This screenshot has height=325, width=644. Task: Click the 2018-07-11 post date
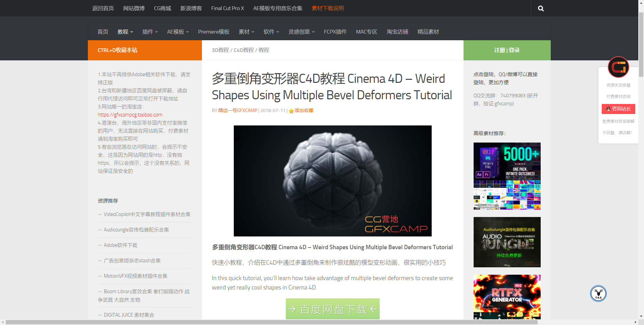coord(273,111)
